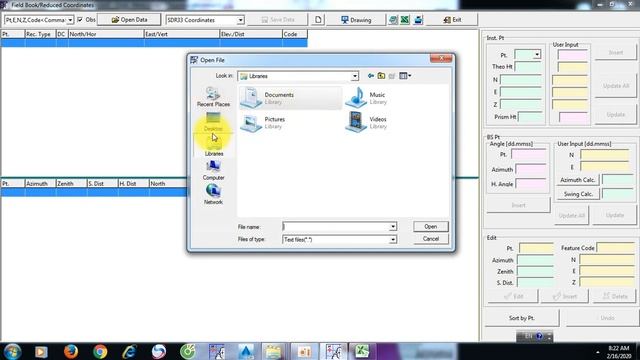
Task: Expand the Look in Libraries dropdown
Action: click(354, 76)
